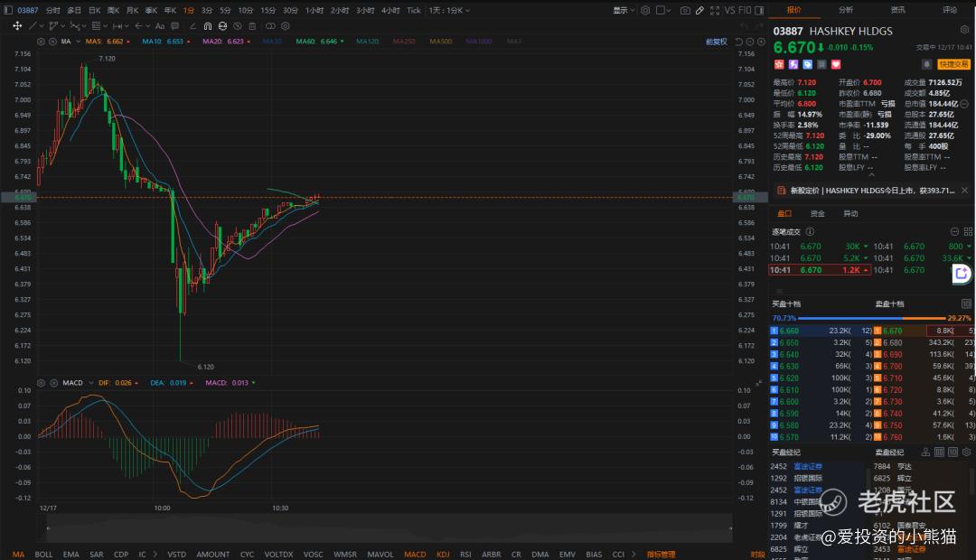Viewport: 976px width, 560px height.
Task: Open the layout square dropdown
Action: pos(663,10)
